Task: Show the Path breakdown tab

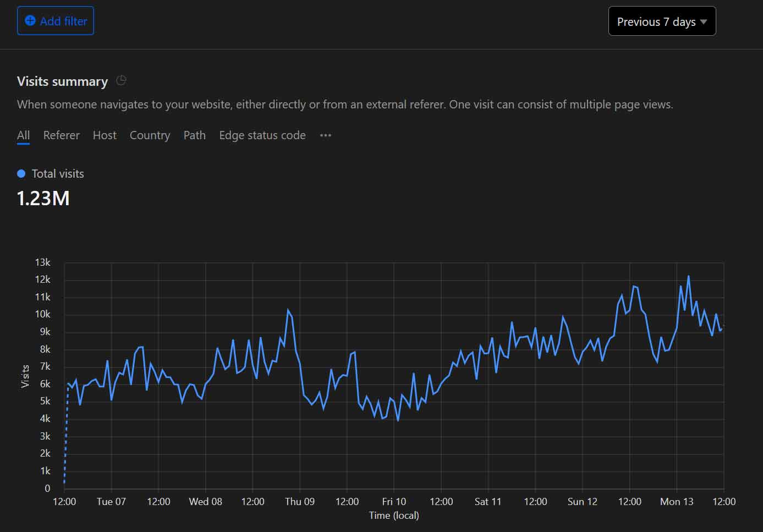Action: (194, 135)
